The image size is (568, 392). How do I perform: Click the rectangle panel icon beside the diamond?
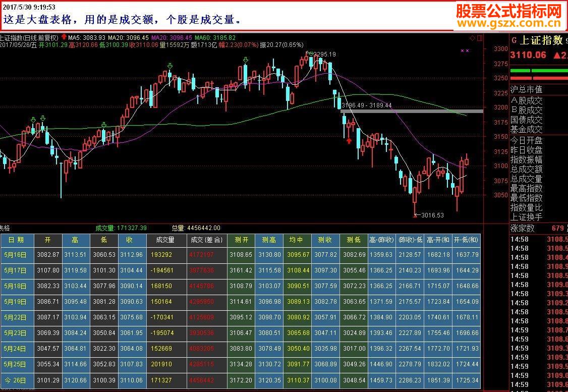tap(480, 38)
